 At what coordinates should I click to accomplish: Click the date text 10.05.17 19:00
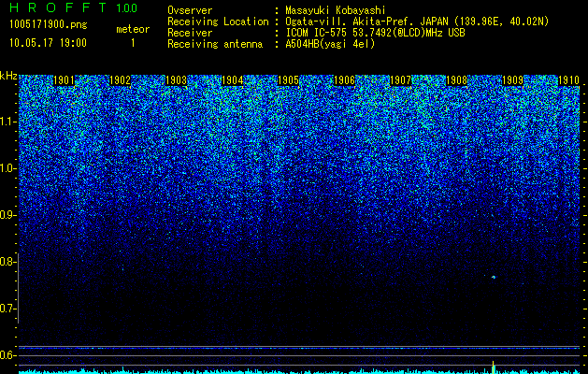click(x=48, y=43)
